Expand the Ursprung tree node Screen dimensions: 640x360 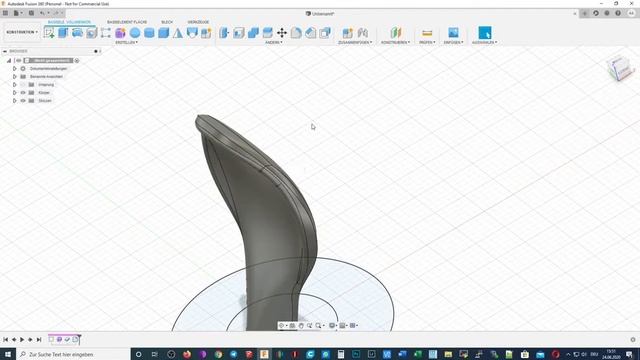14,84
